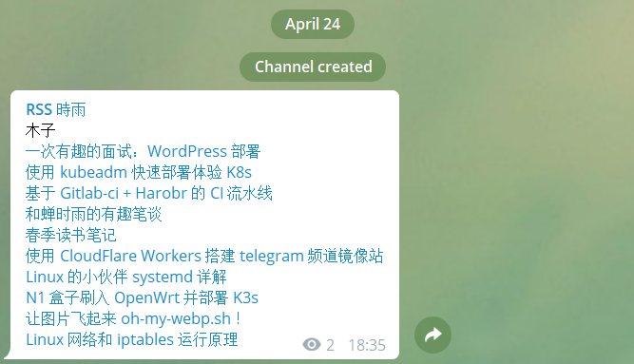This screenshot has width=634, height=364.
Task: Open 基于 Gitlab-ci + Harobr 的 CI 流水线 link
Action: point(149,193)
